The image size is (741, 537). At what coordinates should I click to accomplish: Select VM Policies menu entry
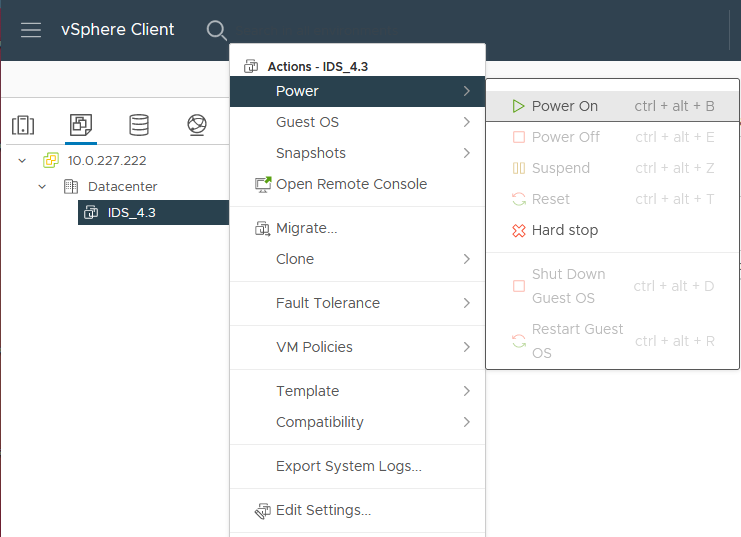click(x=357, y=347)
